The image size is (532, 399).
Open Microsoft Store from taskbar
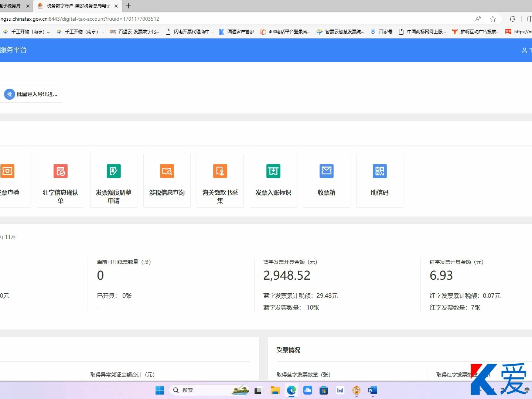(x=324, y=390)
